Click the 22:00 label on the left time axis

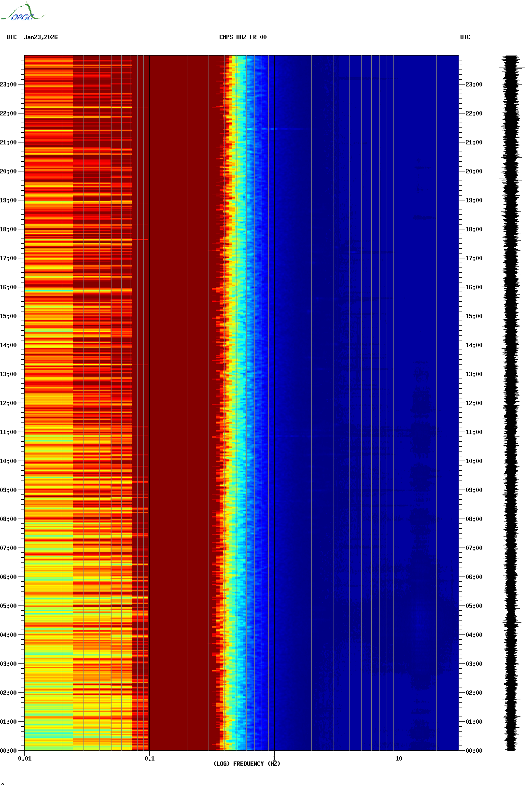click(x=8, y=113)
